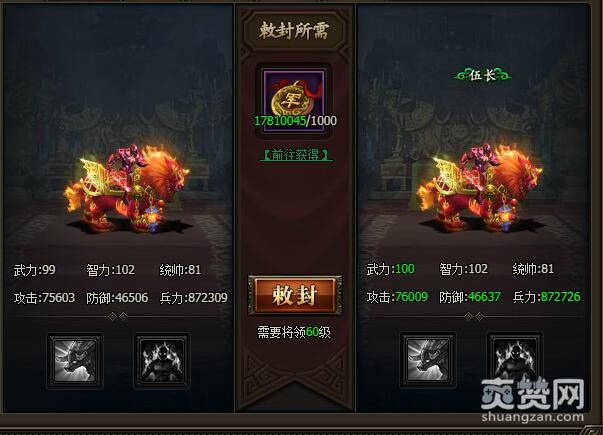Click the left panel's flaming lion mount
The width and height of the screenshot is (603, 435).
[129, 189]
